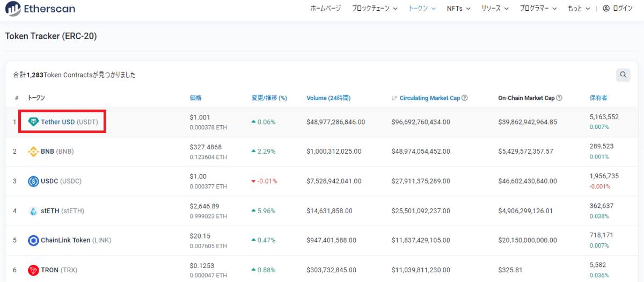Click USDC on-chain cap $46,602,430,840.00

click(528, 181)
